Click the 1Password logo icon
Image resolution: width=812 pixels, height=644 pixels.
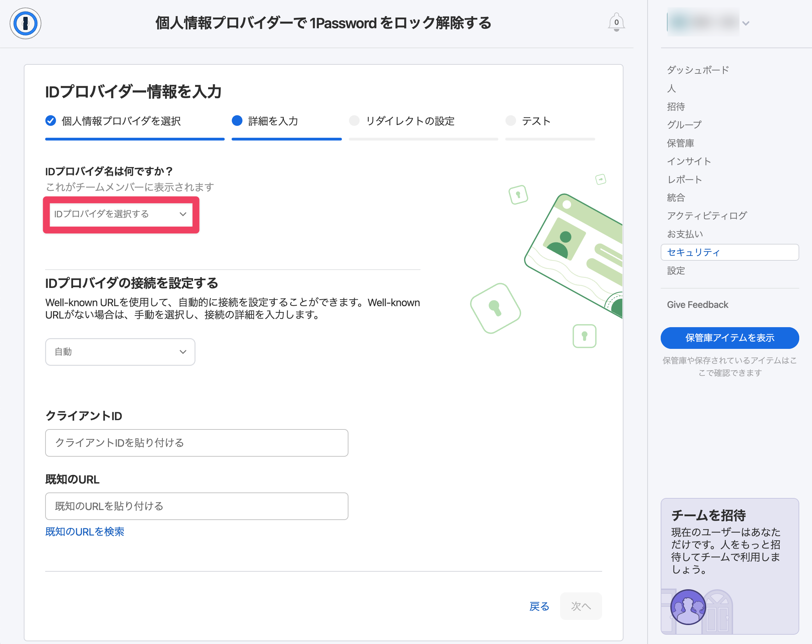pos(25,23)
